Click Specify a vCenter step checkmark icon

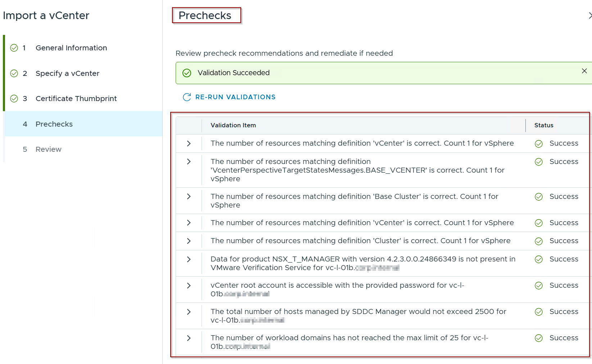[x=14, y=73]
